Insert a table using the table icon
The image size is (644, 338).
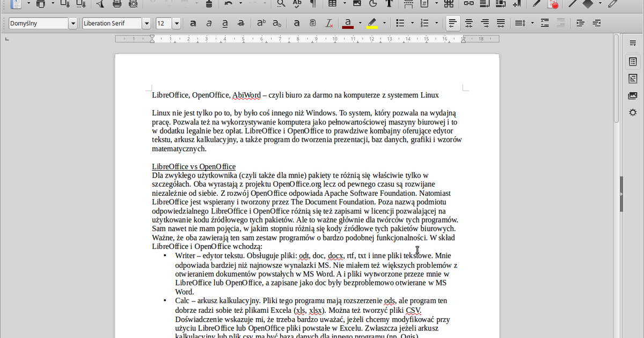tap(333, 4)
